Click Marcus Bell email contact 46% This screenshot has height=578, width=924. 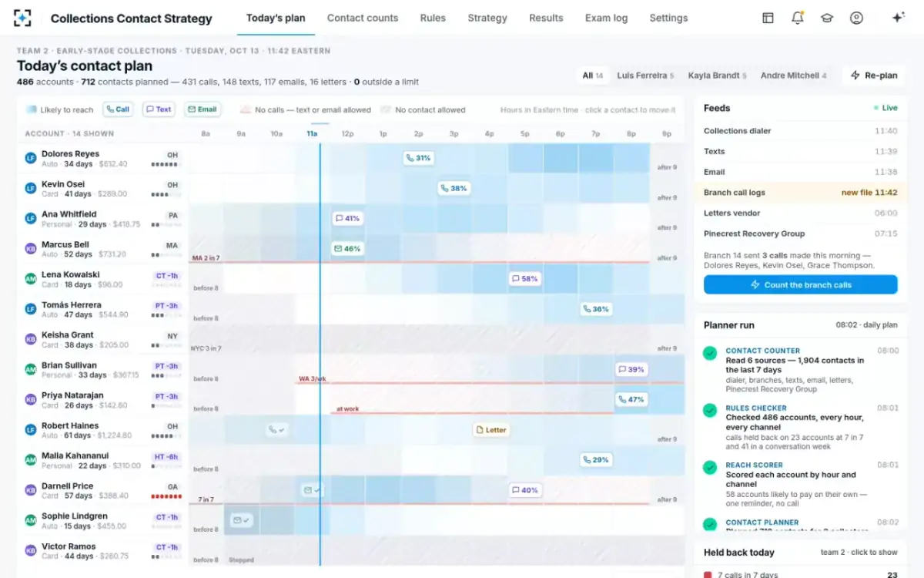(347, 249)
